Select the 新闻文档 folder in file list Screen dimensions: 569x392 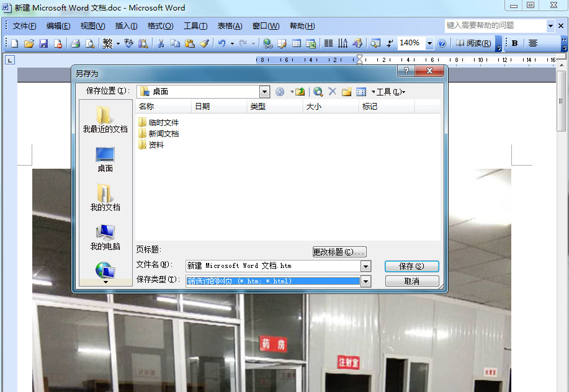coord(163,133)
